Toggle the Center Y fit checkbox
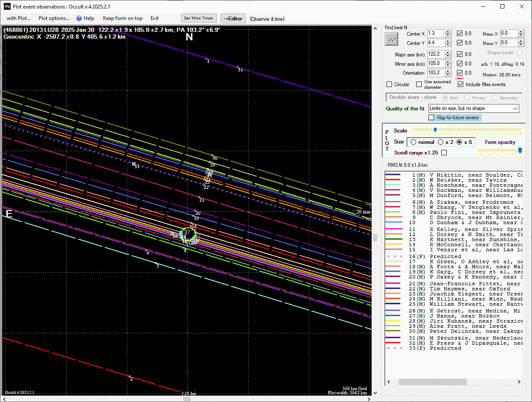 [460, 43]
